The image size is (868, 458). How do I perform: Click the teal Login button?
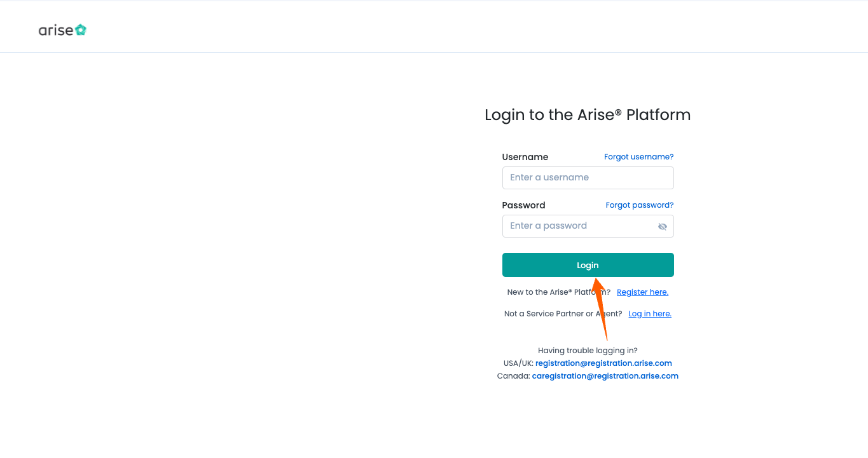588,265
